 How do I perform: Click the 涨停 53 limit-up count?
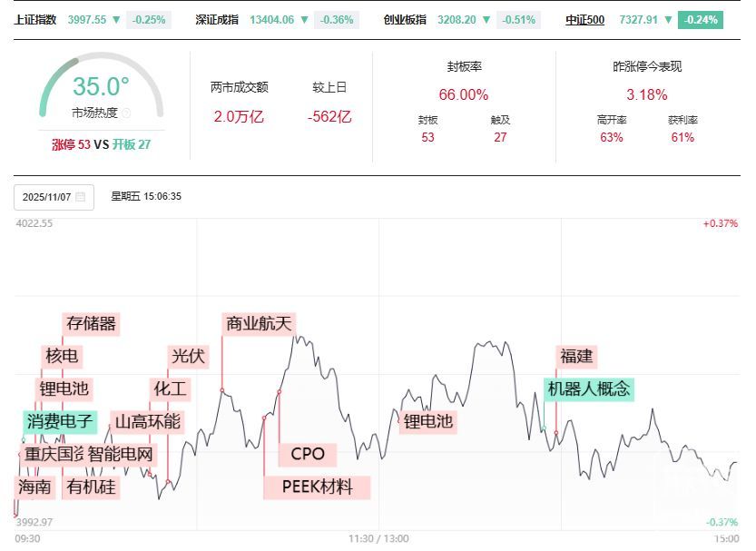coord(71,144)
